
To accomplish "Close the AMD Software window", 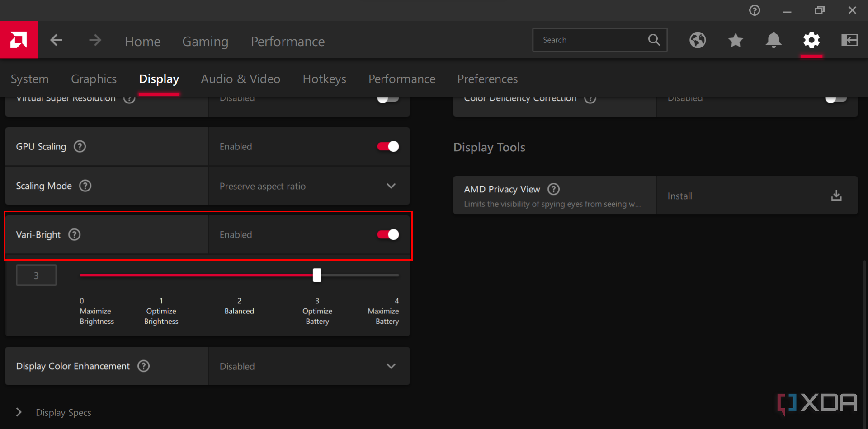I will tap(852, 10).
